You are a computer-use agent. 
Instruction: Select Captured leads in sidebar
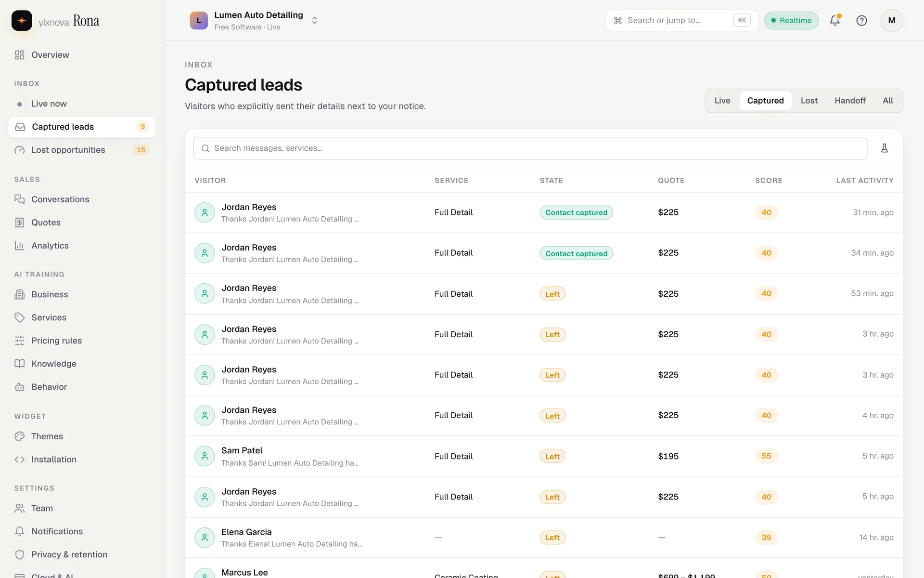(82, 127)
